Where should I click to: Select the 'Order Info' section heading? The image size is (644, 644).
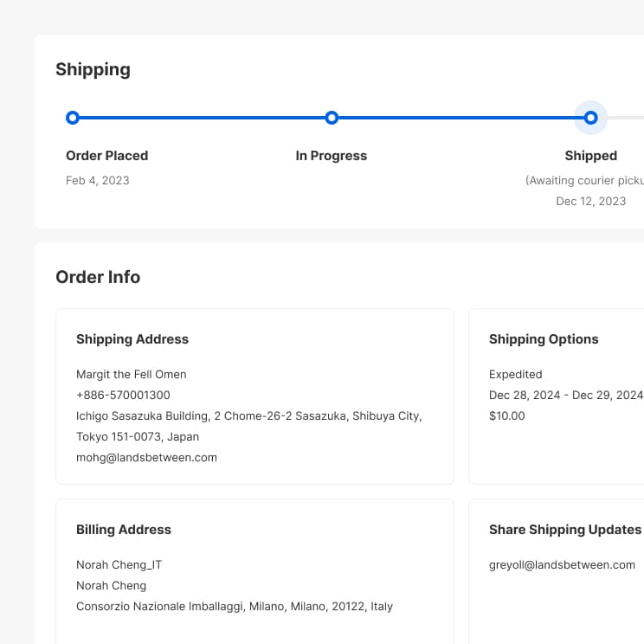click(x=98, y=277)
